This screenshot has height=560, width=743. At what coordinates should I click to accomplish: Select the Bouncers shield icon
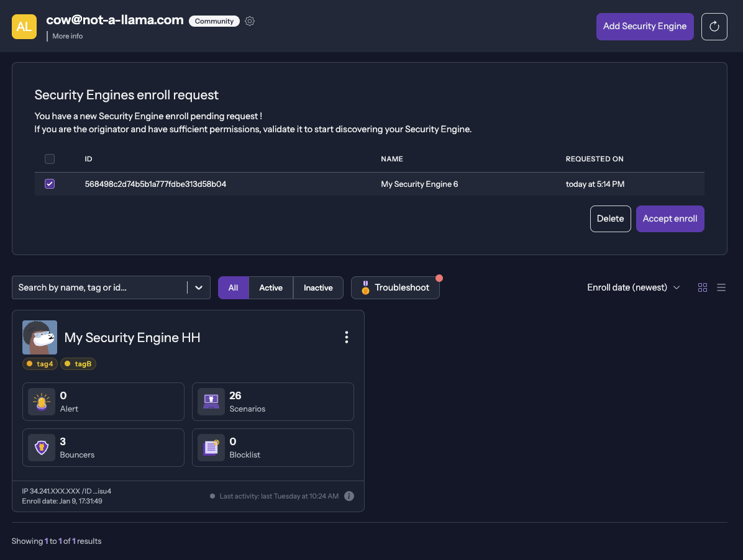click(41, 447)
